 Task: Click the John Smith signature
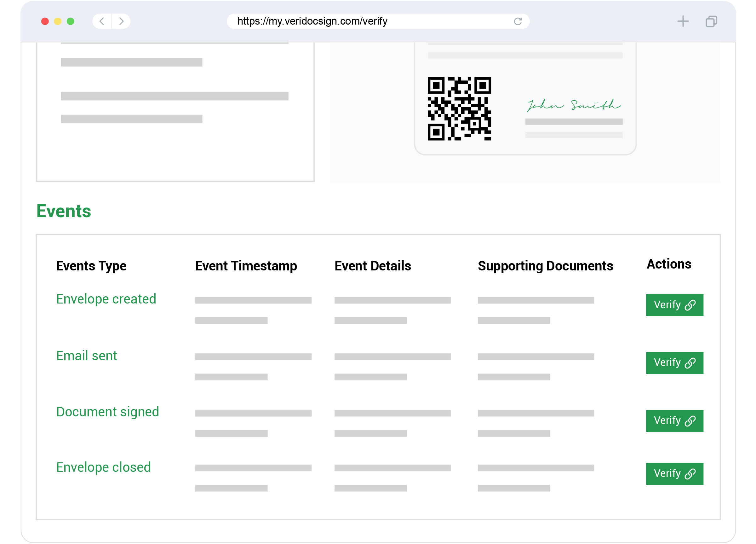pyautogui.click(x=573, y=105)
